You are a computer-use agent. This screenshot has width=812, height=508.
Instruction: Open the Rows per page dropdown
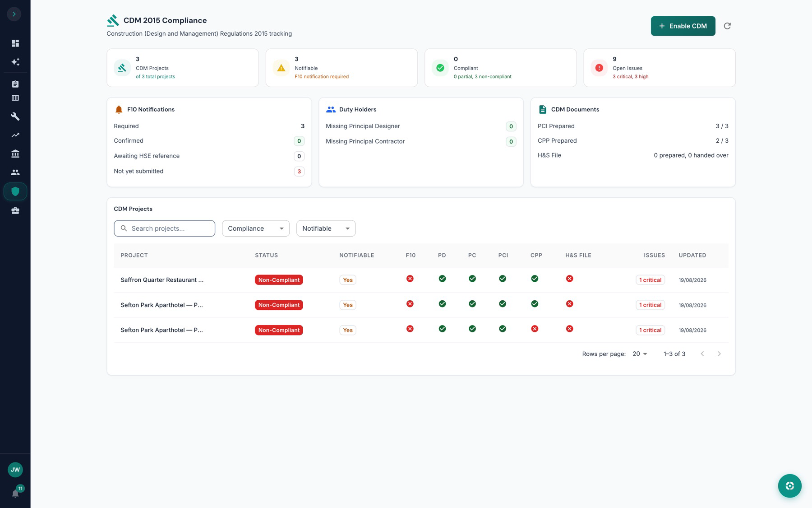click(x=640, y=354)
